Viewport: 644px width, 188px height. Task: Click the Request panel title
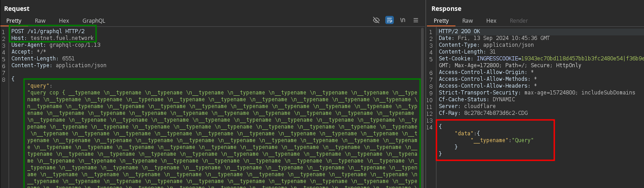pos(17,9)
